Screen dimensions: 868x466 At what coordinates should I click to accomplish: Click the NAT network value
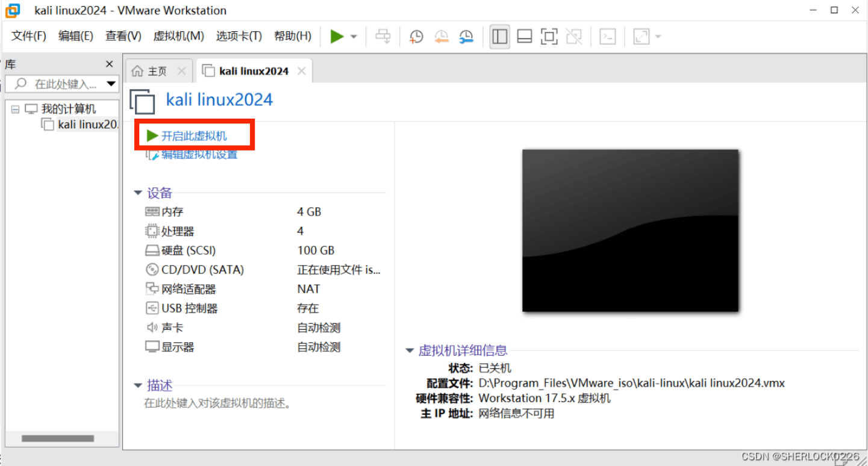point(308,289)
